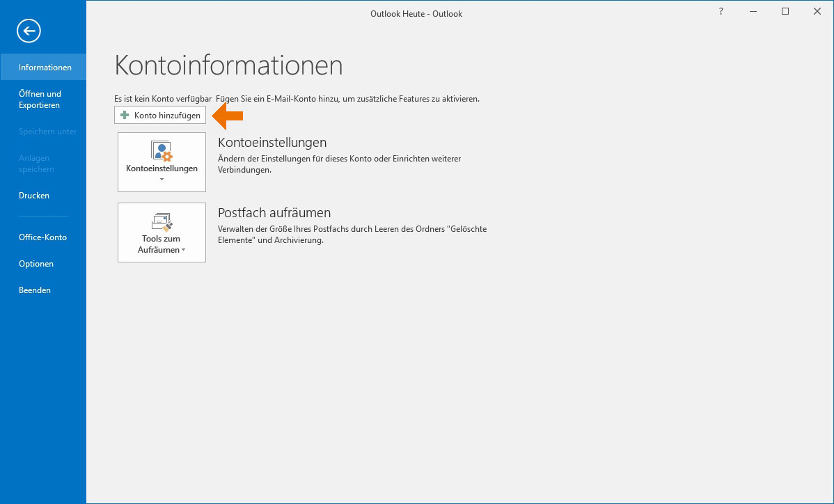Click the back arrow circle icon
834x504 pixels.
click(29, 31)
